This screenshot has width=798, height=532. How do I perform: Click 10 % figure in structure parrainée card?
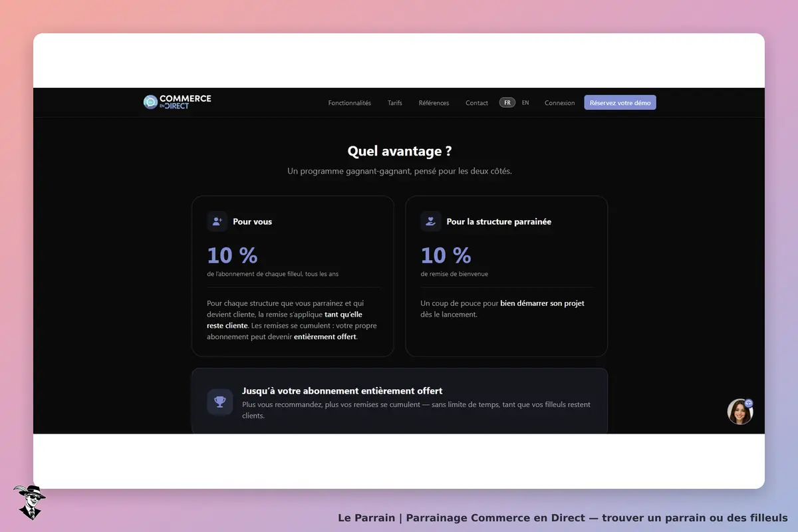point(446,255)
